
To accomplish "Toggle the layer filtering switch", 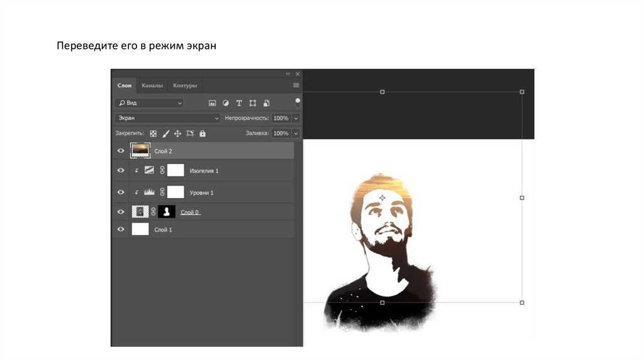I will tap(297, 102).
